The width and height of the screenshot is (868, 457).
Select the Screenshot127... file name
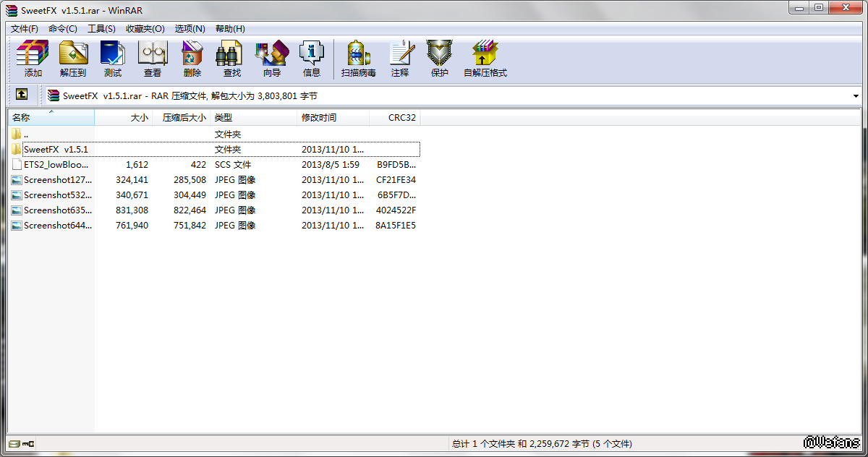pyautogui.click(x=58, y=179)
